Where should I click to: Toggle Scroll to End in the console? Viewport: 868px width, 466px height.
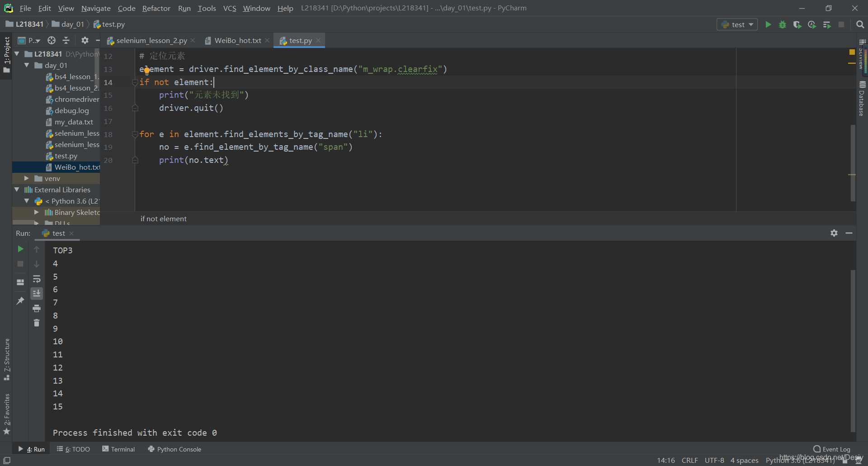[x=37, y=293]
